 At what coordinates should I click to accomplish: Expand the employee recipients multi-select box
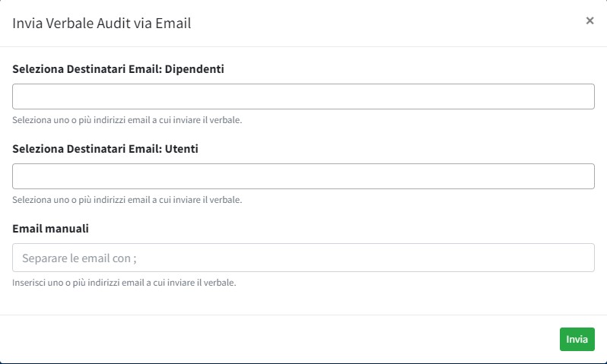(x=303, y=97)
